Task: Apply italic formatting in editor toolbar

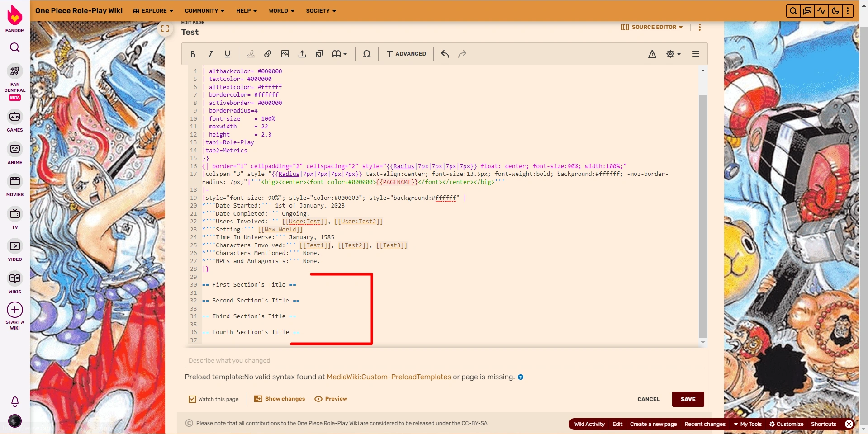Action: point(210,54)
